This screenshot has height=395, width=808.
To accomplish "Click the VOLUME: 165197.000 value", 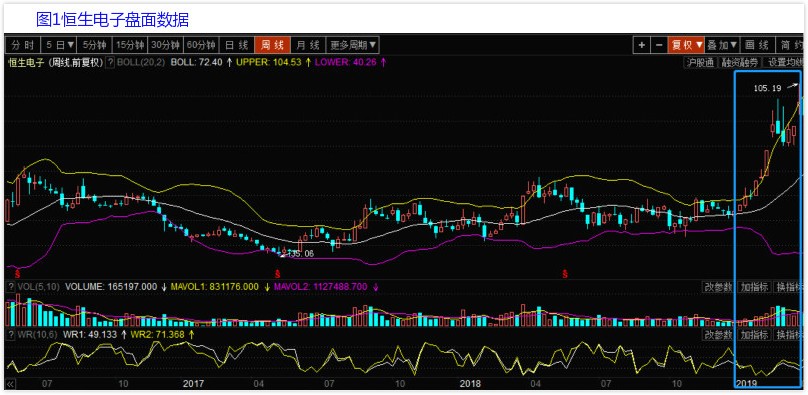I will [111, 286].
